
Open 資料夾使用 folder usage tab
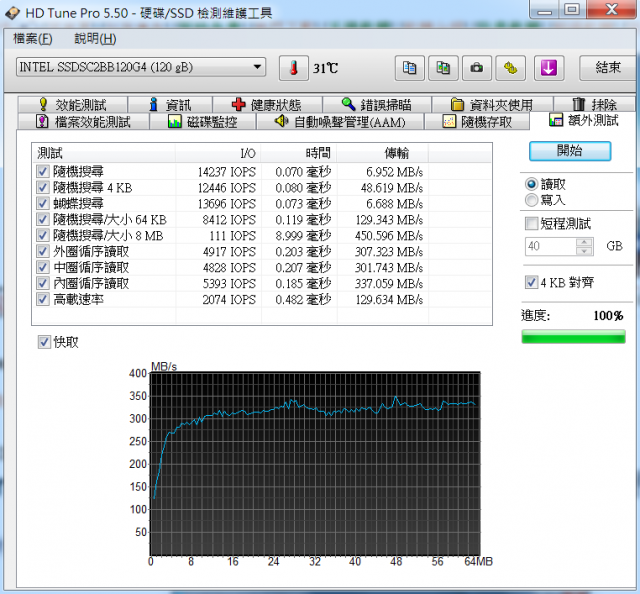(492, 105)
